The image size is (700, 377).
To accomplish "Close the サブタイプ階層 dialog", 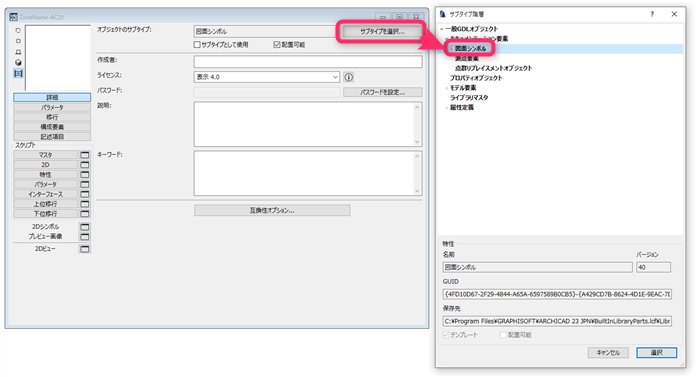I will pyautogui.click(x=674, y=14).
